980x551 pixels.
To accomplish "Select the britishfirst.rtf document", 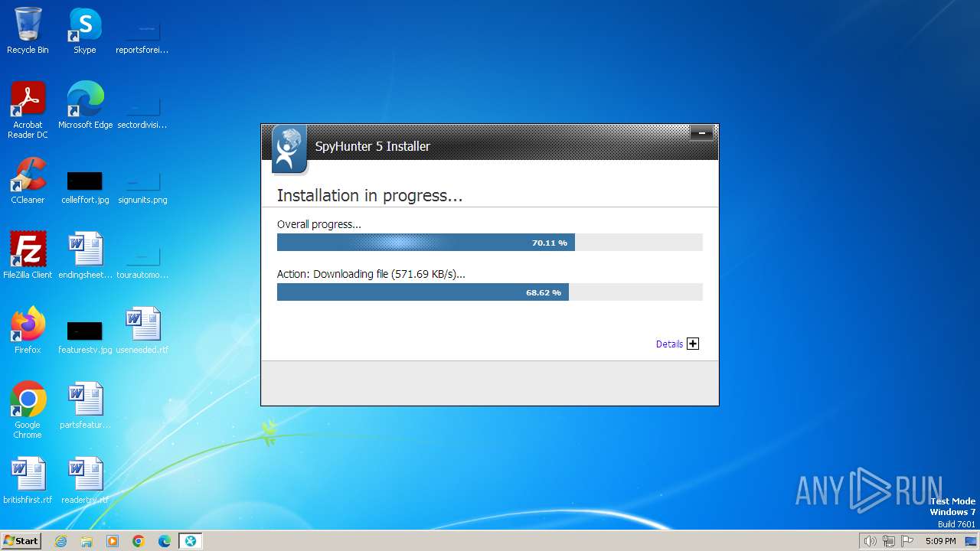I will [x=28, y=481].
